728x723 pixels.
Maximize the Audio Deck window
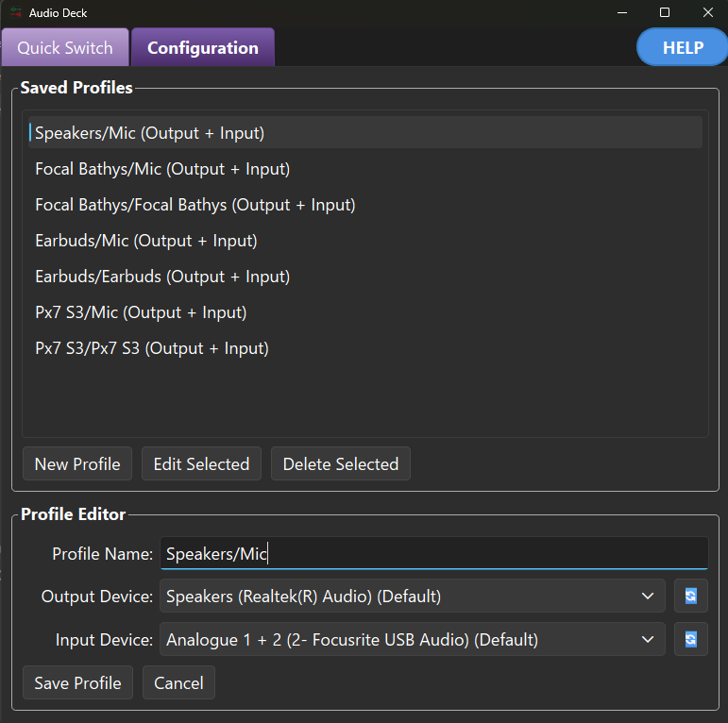pyautogui.click(x=665, y=12)
